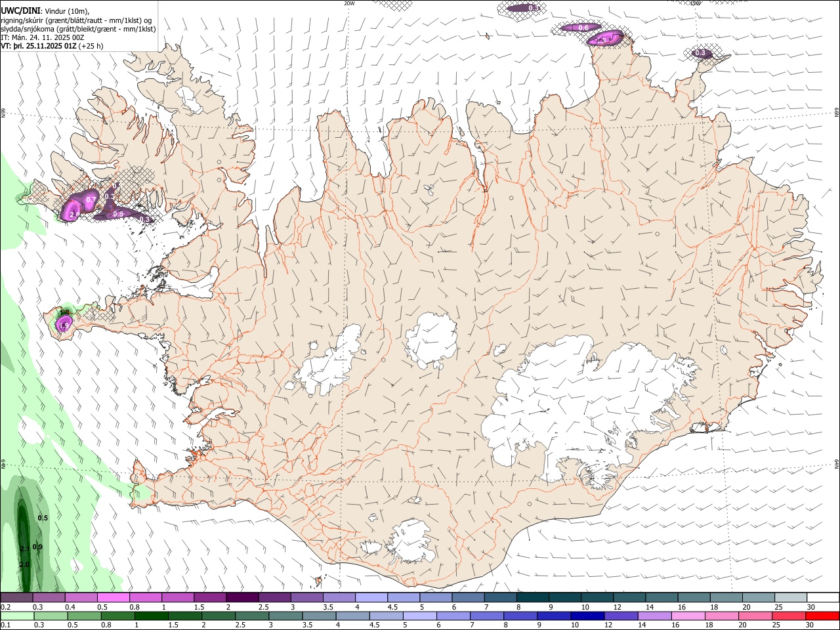Pick the dusky mauve swatch labeled 0.2
This screenshot has width=840, height=630.
(16, 597)
